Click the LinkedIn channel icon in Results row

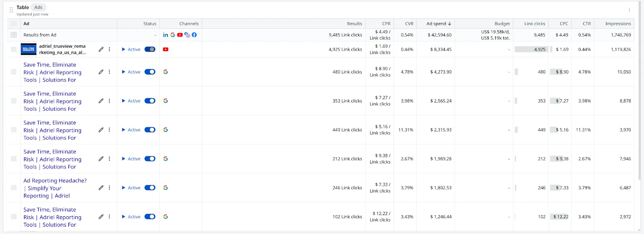pos(165,35)
